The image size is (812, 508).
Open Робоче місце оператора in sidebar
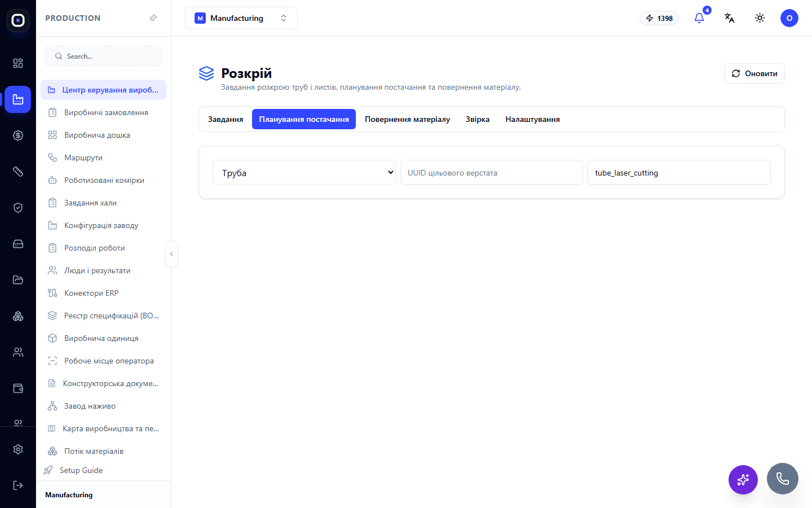(103, 361)
